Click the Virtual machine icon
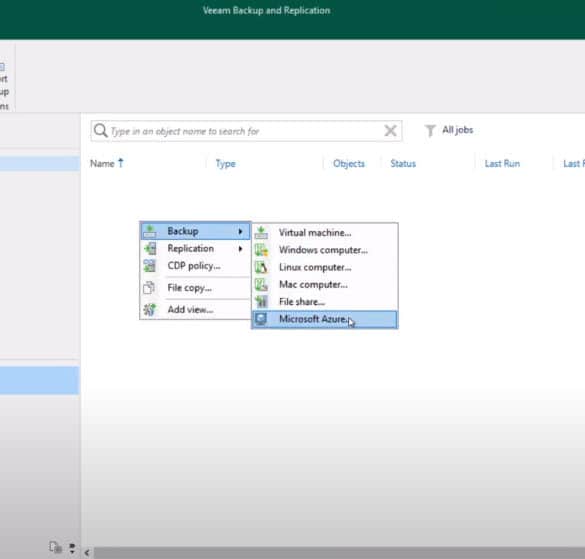Viewport: 585px width, 559px height. tap(261, 232)
